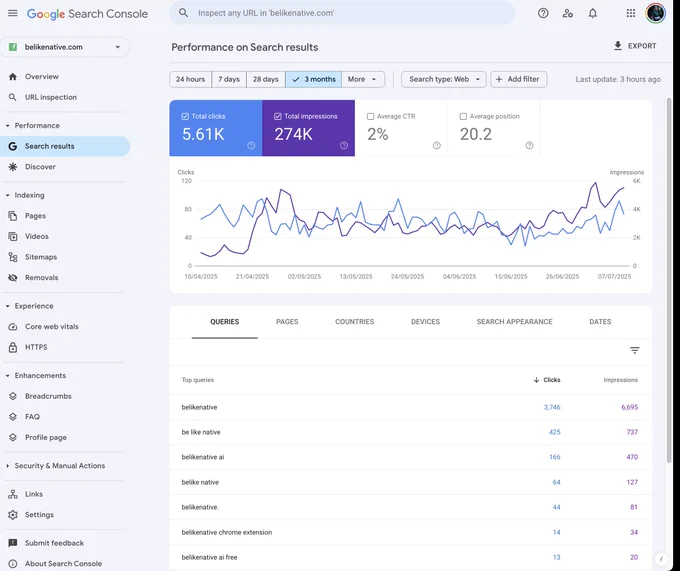This screenshot has width=680, height=571.
Task: Open the Search type: Web dropdown
Action: click(444, 79)
